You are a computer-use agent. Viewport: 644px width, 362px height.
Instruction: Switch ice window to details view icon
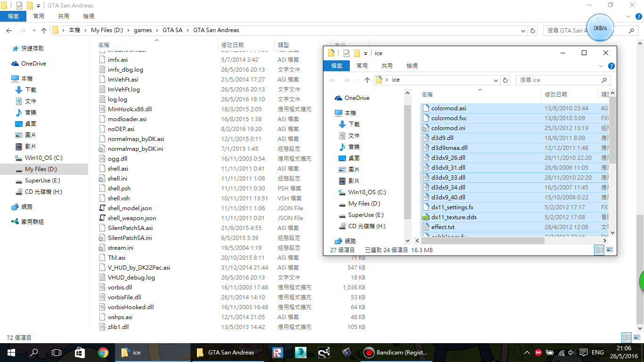tap(599, 250)
